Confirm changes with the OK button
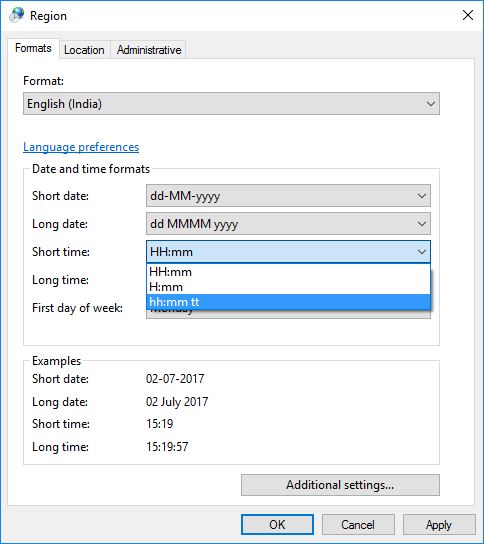 click(278, 525)
